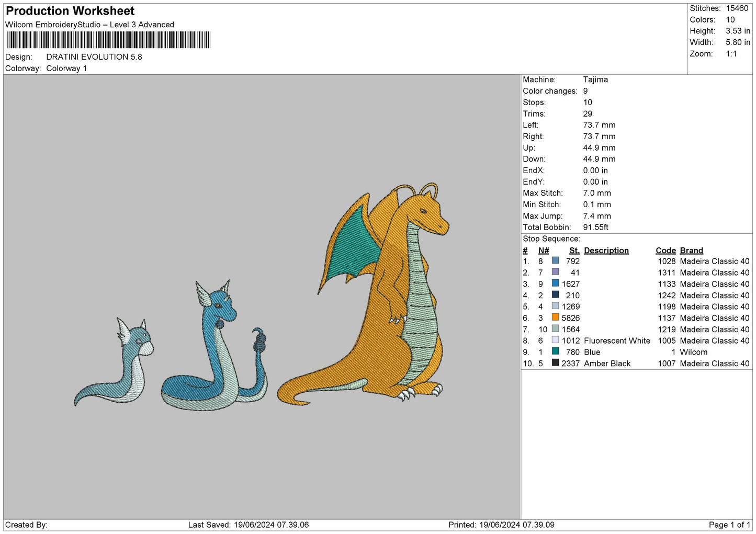Click the Colors value 10 in header
The width and height of the screenshot is (756, 534).
tap(730, 20)
